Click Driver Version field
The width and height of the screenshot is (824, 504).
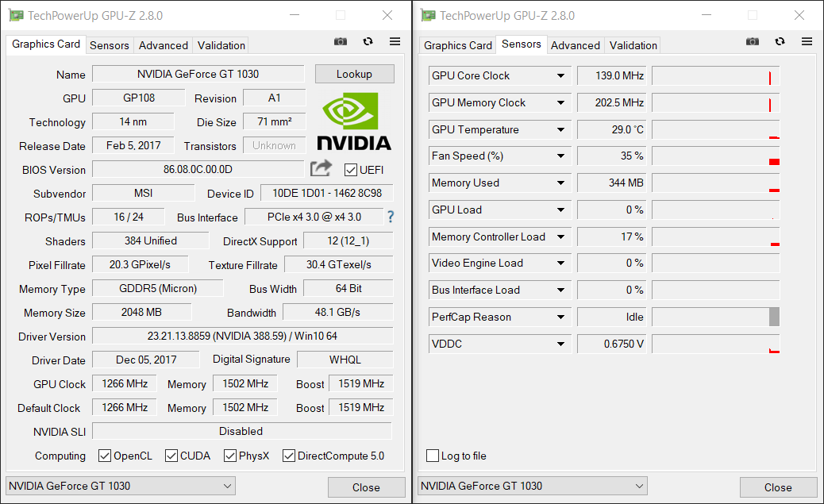point(242,336)
